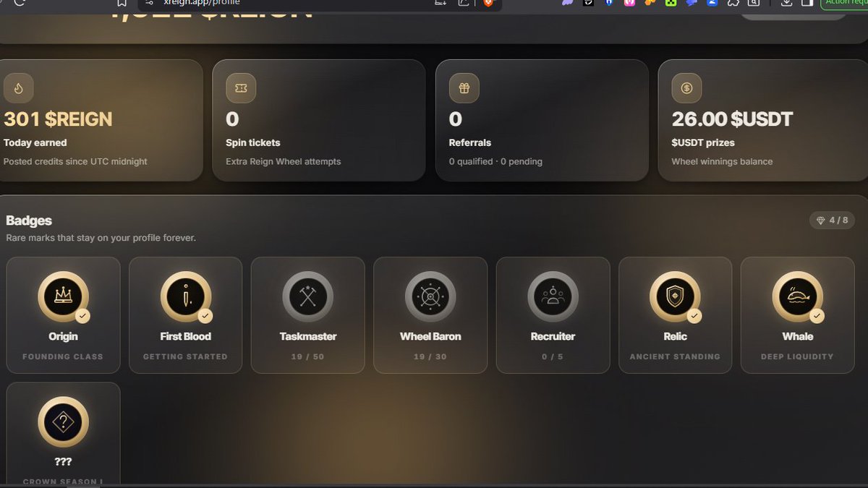The width and height of the screenshot is (868, 488).
Task: Click 0 qualified · 0 pending text
Action: pos(495,161)
